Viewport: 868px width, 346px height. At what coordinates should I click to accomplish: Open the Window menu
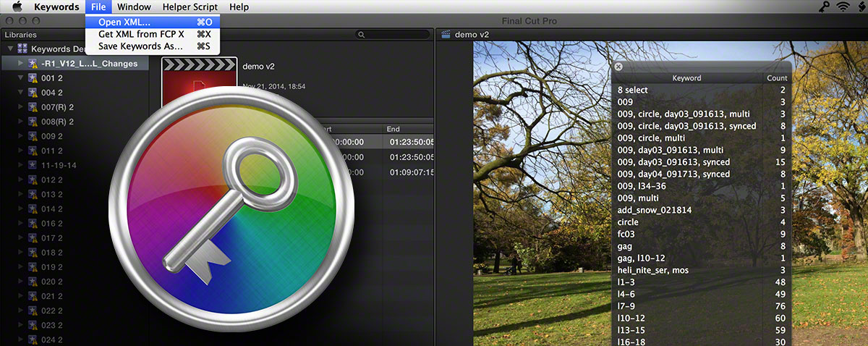tap(134, 7)
